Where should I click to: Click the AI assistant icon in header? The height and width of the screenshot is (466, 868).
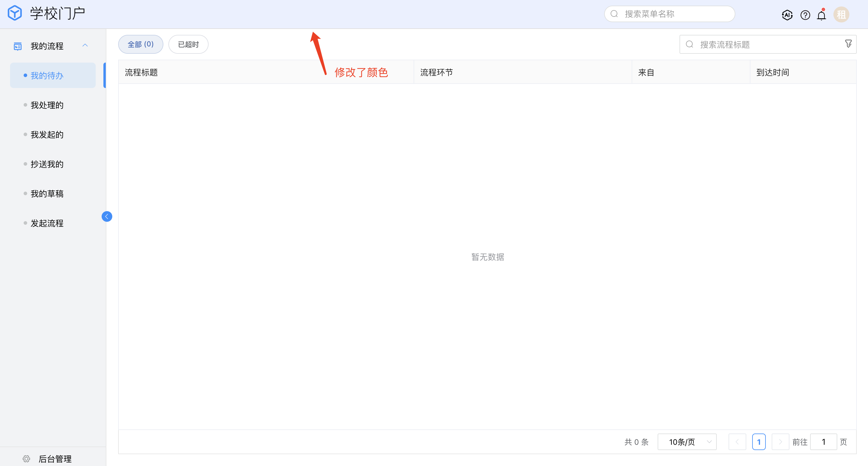[x=787, y=15]
